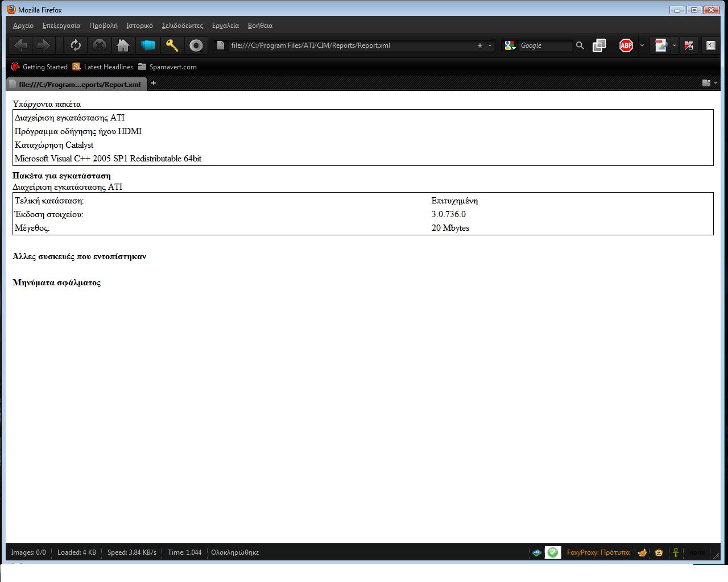Click the ankh icon in status bar
The image size is (728, 582).
(676, 552)
